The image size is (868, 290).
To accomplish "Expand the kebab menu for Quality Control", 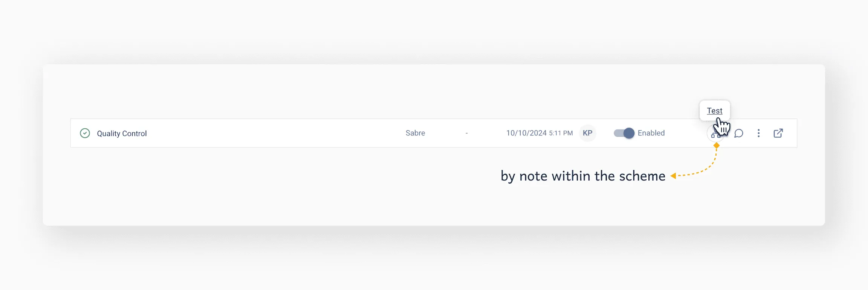I will (x=758, y=133).
